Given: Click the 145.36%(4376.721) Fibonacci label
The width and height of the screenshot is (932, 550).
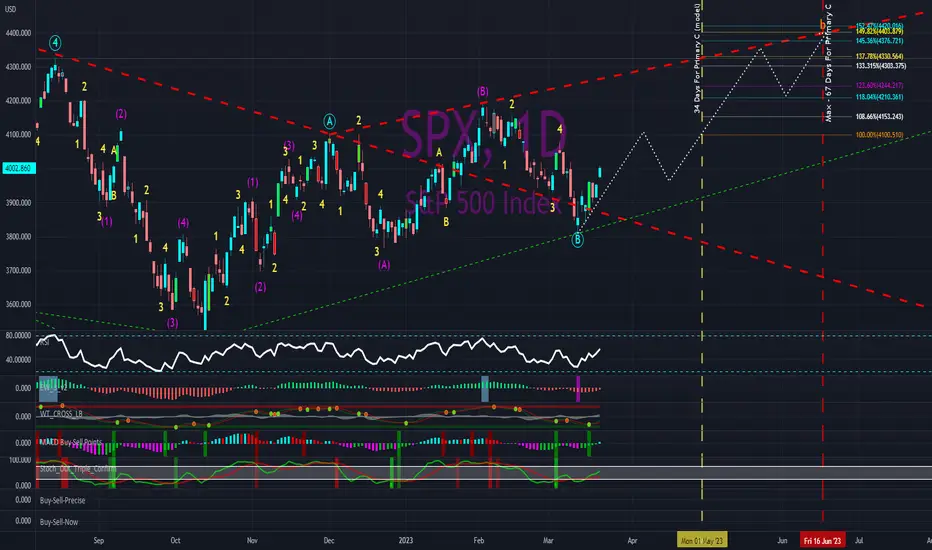Looking at the screenshot, I should pyautogui.click(x=879, y=41).
